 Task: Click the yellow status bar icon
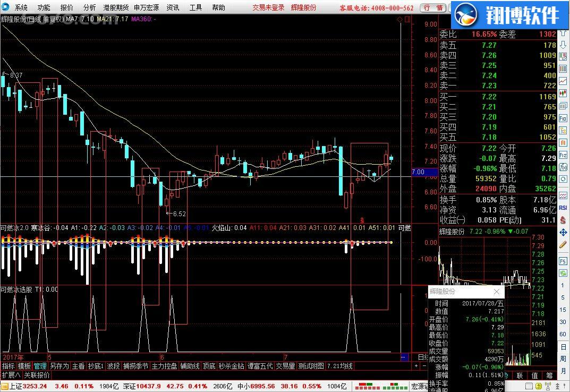pyautogui.click(x=538, y=387)
